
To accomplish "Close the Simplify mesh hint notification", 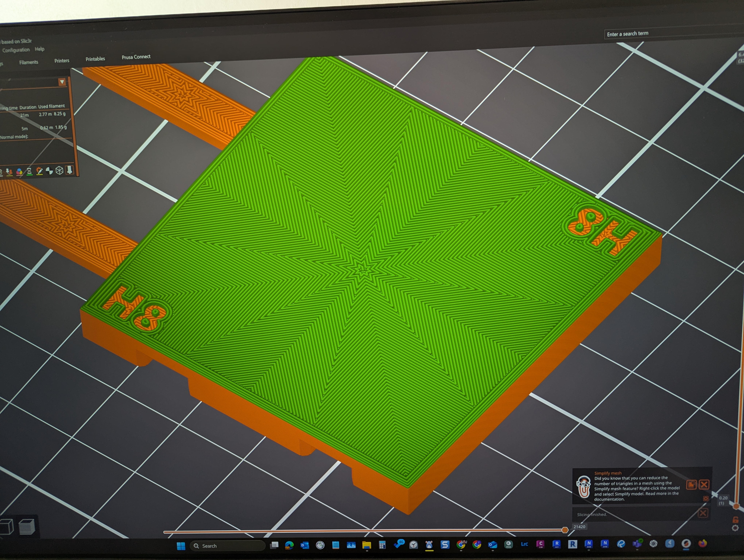I will 704,484.
